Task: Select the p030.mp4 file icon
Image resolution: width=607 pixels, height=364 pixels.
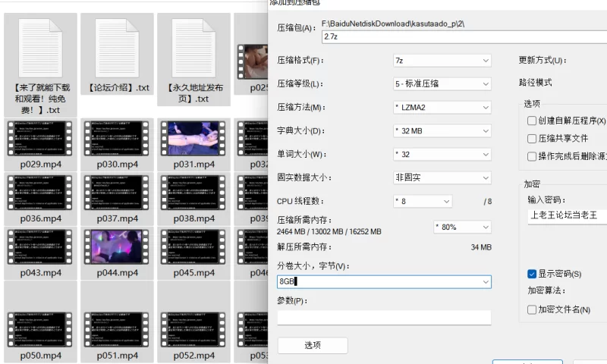Action: [x=117, y=138]
